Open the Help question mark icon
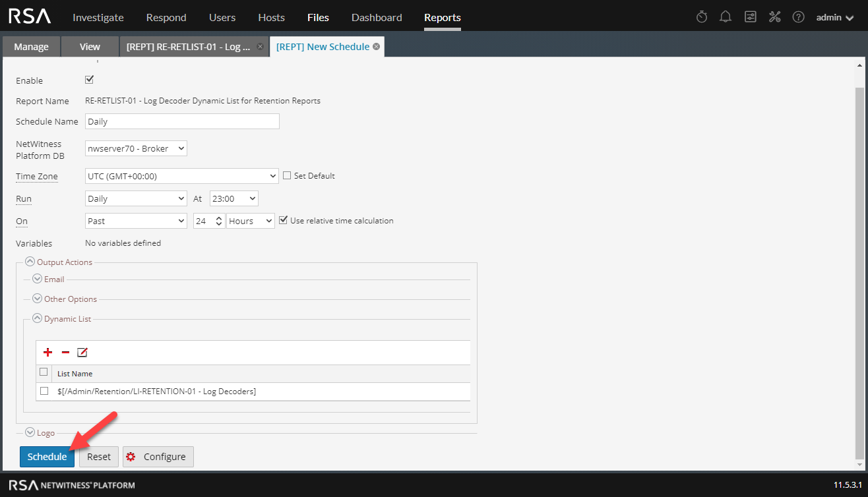The image size is (868, 497). click(798, 17)
